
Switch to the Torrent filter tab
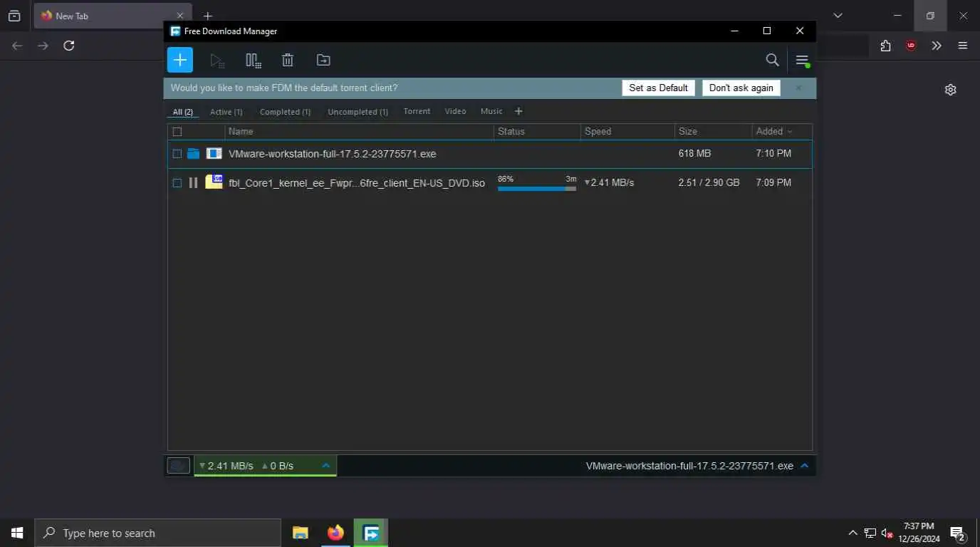coord(417,111)
